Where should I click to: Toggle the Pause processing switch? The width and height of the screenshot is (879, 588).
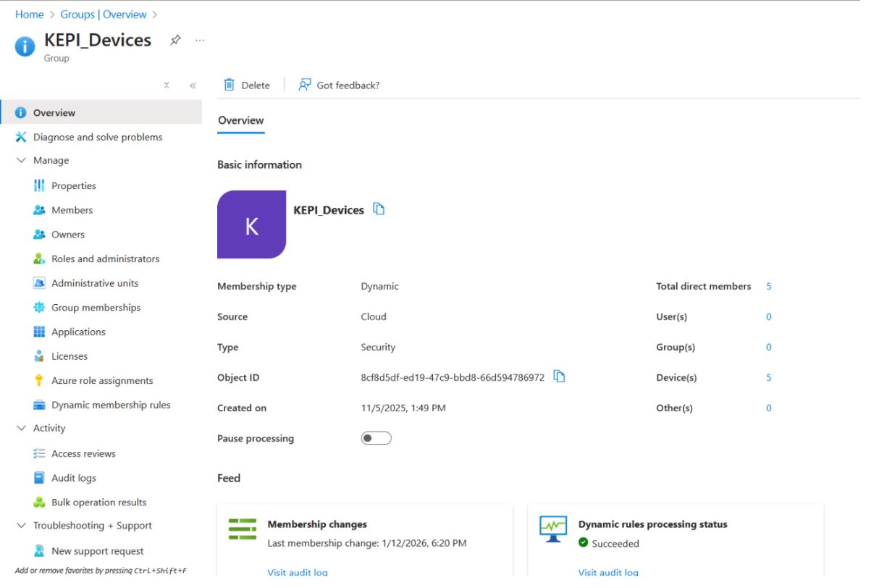click(377, 438)
